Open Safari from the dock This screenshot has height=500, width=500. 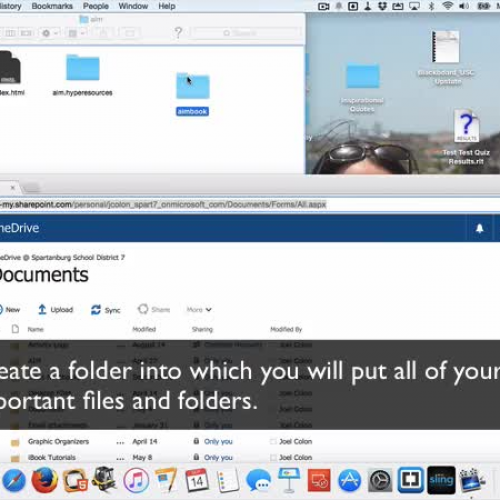click(x=14, y=480)
